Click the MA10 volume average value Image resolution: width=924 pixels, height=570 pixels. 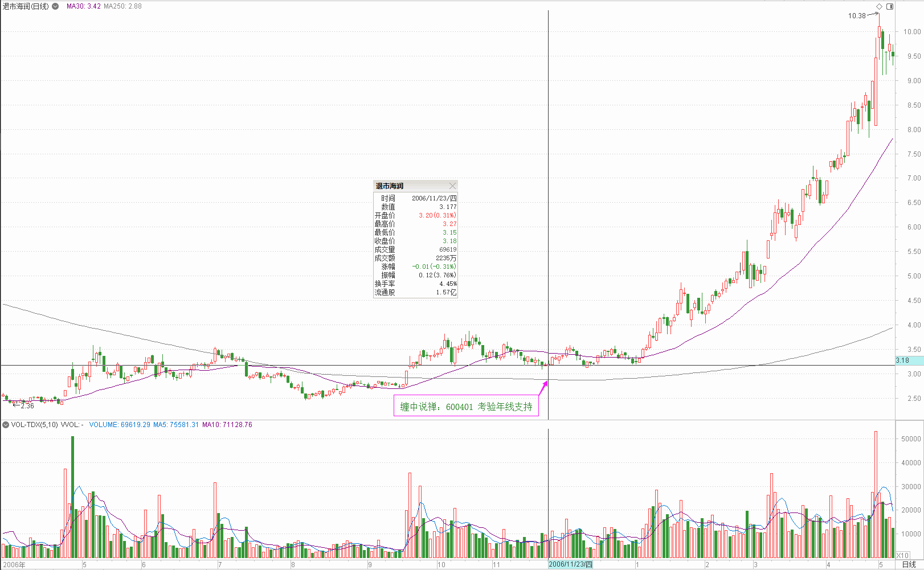tap(227, 425)
